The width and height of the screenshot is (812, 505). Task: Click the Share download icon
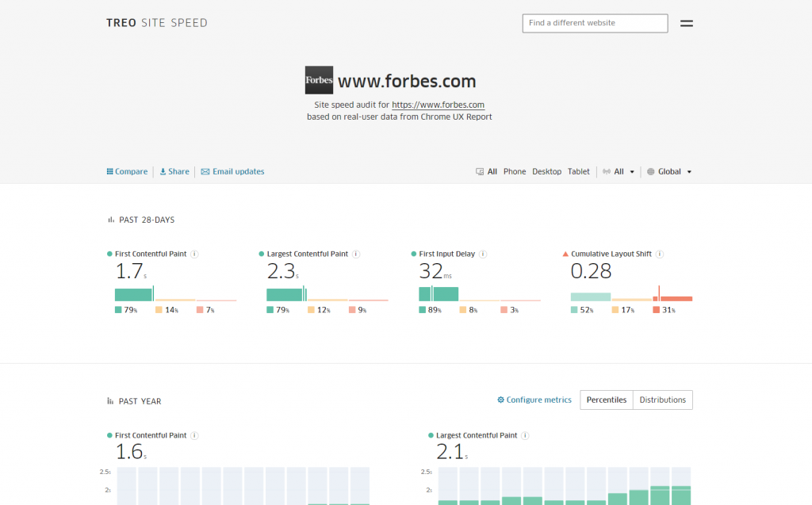coord(163,171)
